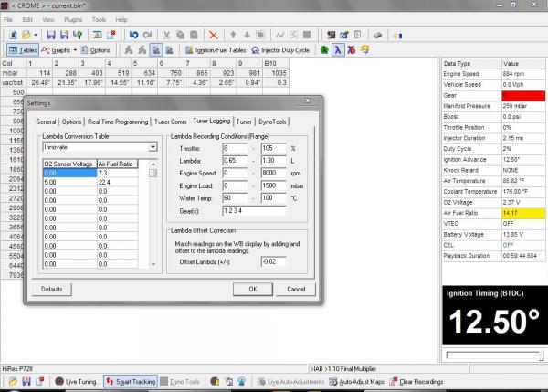
Task: Click the yellow Air Fuel Ratio value 14.17
Action: 523,213
